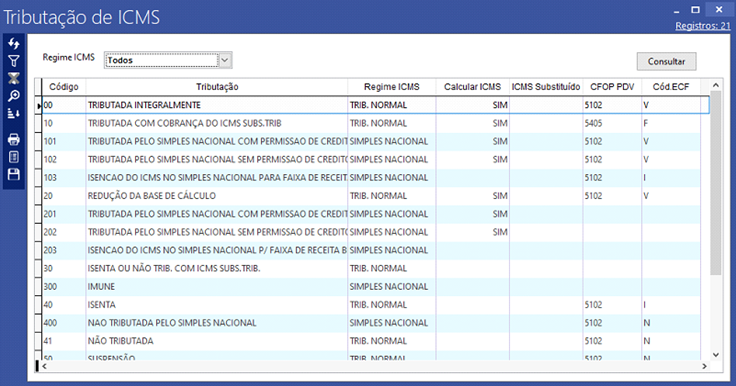Click the horizontal scrollbar right arrow
The image size is (736, 386).
tap(705, 366)
